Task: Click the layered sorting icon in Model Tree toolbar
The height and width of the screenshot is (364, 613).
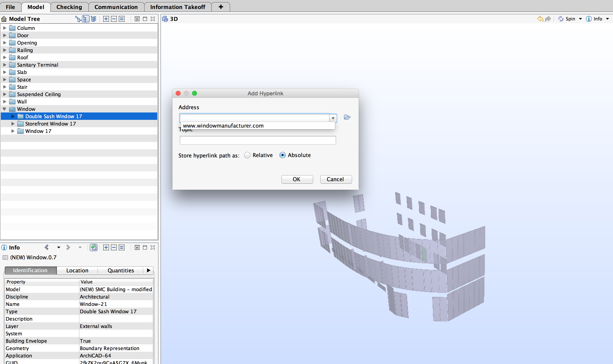Action: tap(94, 19)
